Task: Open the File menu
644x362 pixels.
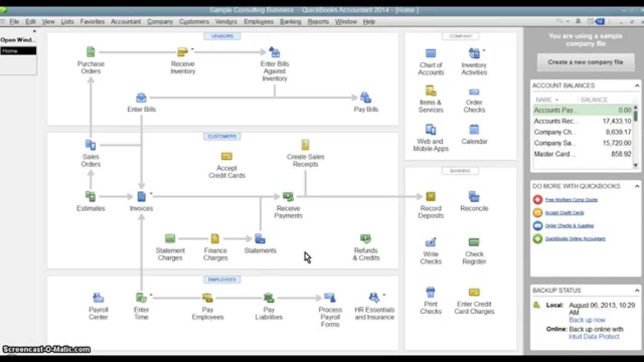Action: (14, 22)
